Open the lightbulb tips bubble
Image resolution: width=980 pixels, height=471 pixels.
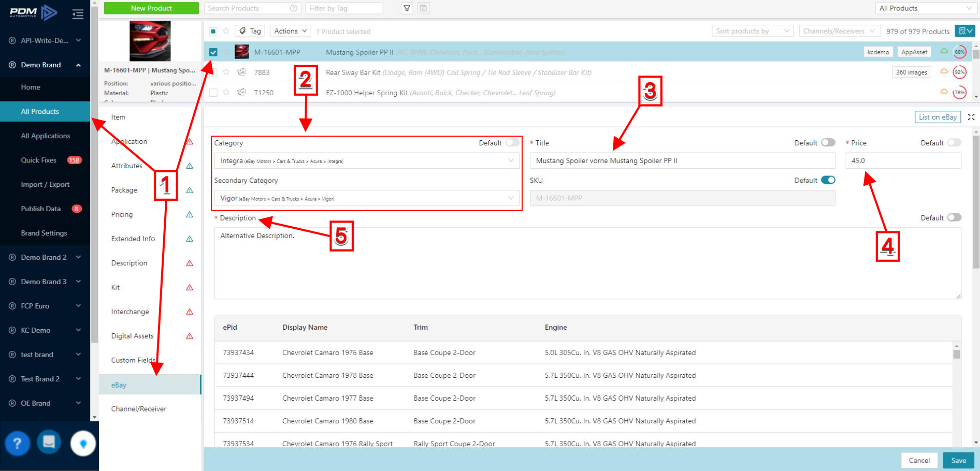[x=83, y=444]
